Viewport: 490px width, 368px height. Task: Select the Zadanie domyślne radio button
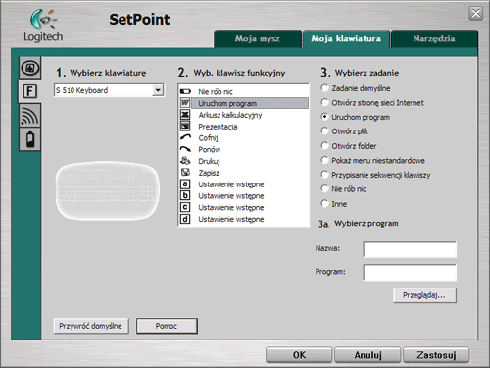click(324, 88)
